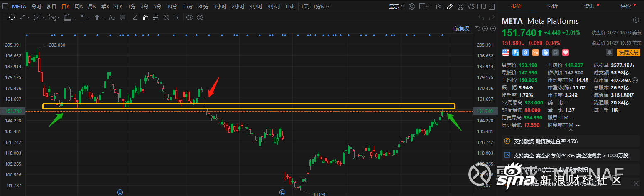The image size is (644, 196).
Task: Expand the wave tool dropdown arrow
Action: (x=59, y=17)
